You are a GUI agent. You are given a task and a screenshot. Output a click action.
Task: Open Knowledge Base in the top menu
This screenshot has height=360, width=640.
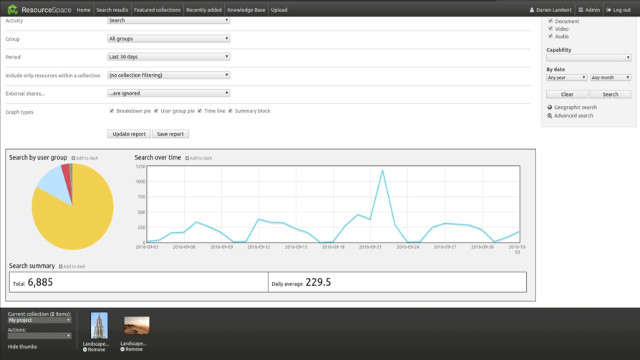point(246,10)
